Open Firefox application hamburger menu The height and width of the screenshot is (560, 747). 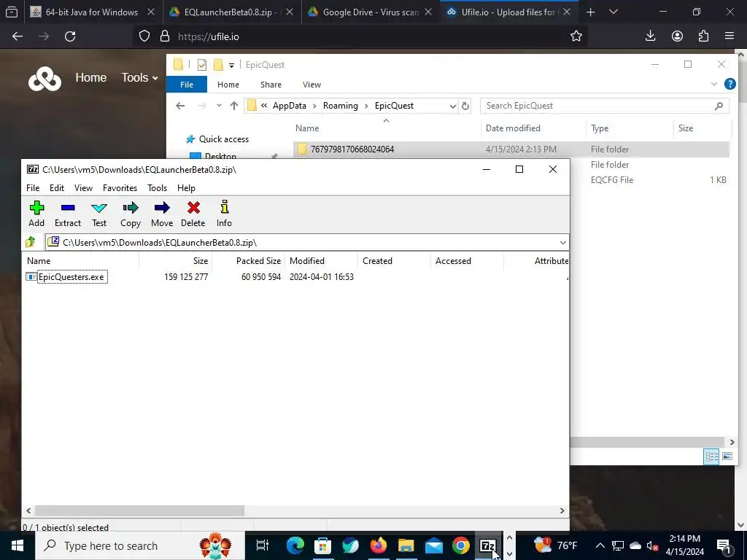(729, 36)
